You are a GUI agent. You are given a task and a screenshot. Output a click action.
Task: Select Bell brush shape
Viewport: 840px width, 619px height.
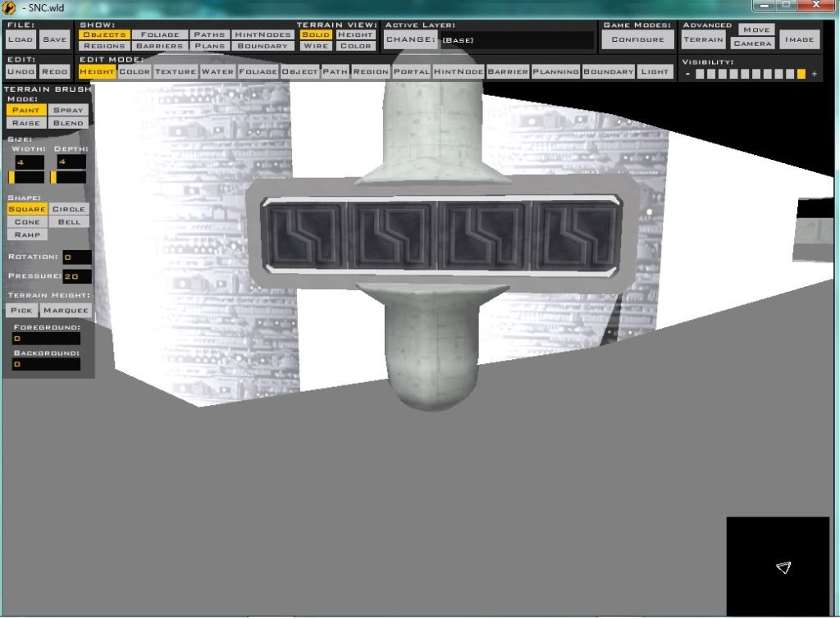(69, 221)
